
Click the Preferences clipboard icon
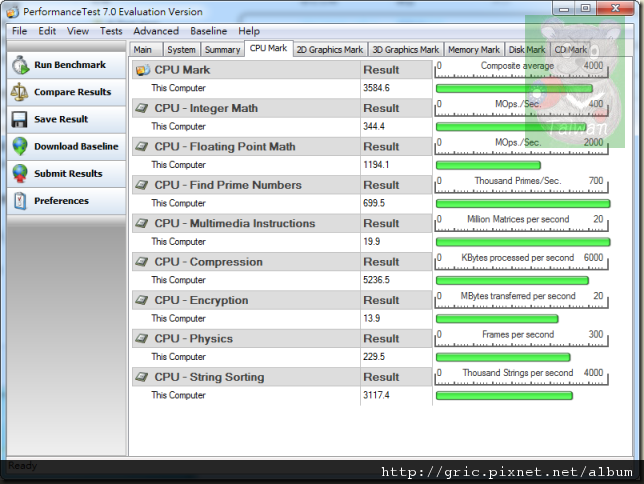[x=20, y=201]
